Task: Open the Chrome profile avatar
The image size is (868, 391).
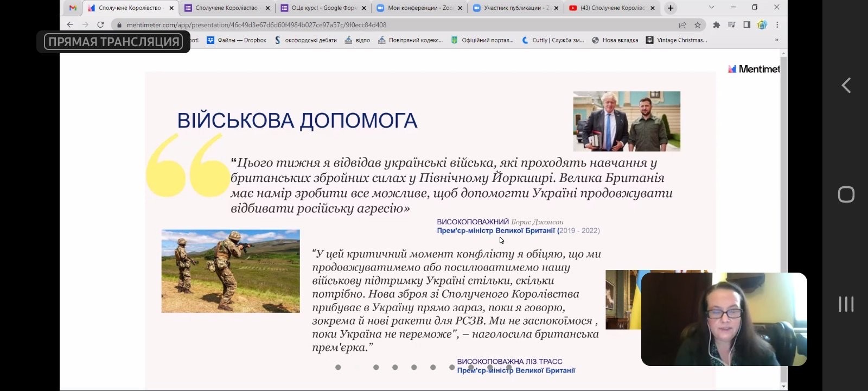Action: [762, 25]
